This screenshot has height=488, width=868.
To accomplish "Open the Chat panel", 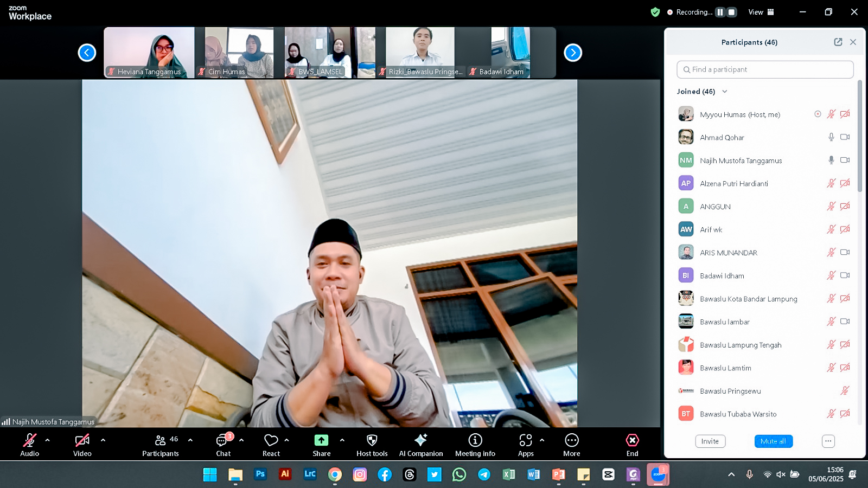I will (x=224, y=445).
